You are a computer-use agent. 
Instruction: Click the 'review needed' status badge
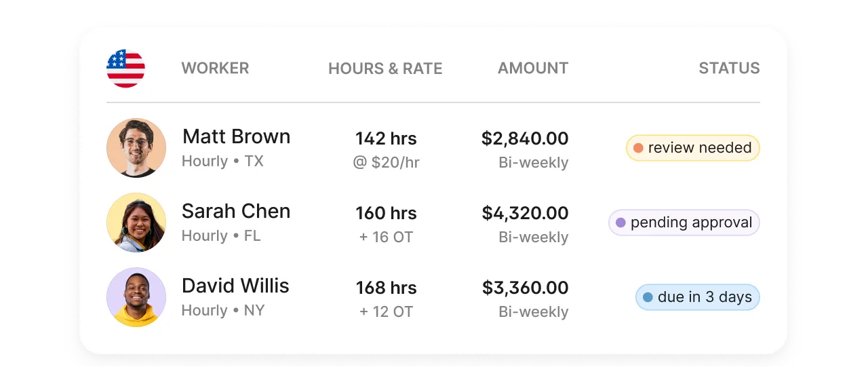pos(692,148)
